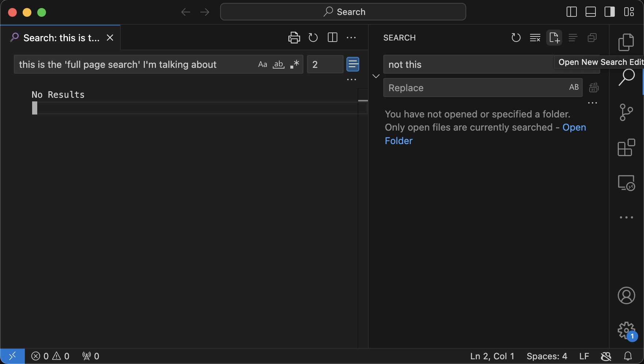This screenshot has height=364, width=644.
Task: Collapse the replace row with the chevron
Action: [376, 76]
